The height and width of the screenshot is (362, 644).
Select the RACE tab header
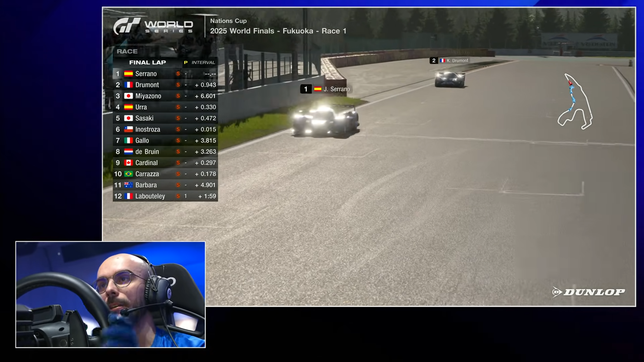coord(127,51)
